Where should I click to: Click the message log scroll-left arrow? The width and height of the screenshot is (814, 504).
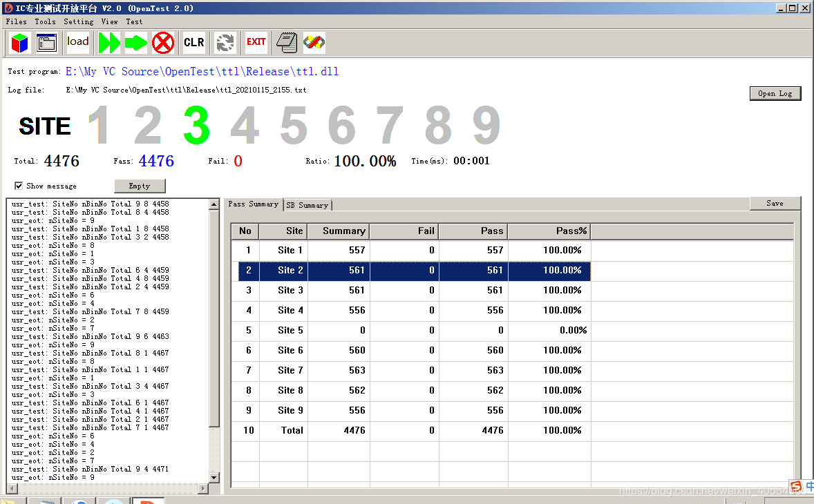tap(12, 488)
